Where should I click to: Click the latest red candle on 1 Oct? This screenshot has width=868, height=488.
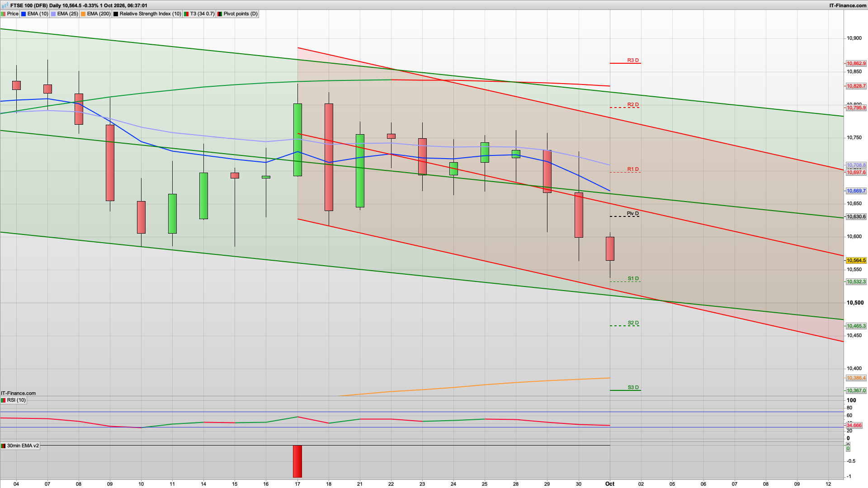coord(610,249)
